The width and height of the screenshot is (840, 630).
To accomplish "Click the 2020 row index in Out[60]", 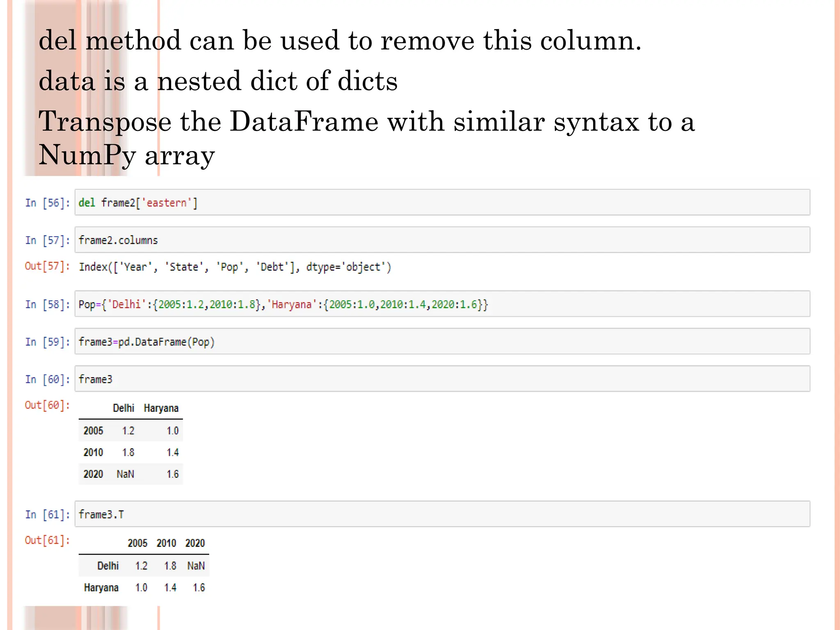I will click(x=93, y=474).
